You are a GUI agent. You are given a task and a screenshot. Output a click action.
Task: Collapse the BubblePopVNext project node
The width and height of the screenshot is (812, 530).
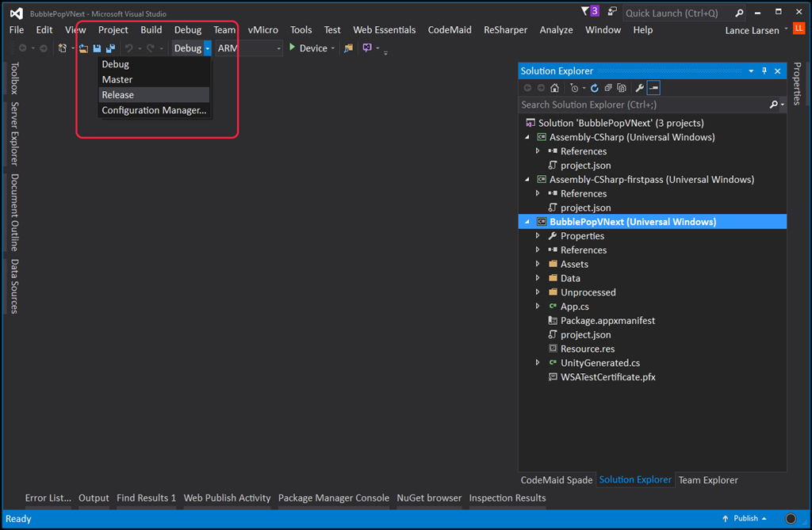[x=527, y=222]
